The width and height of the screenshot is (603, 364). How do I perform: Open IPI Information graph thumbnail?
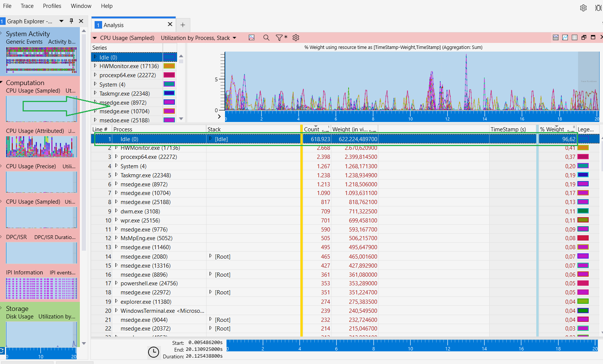tap(41, 288)
